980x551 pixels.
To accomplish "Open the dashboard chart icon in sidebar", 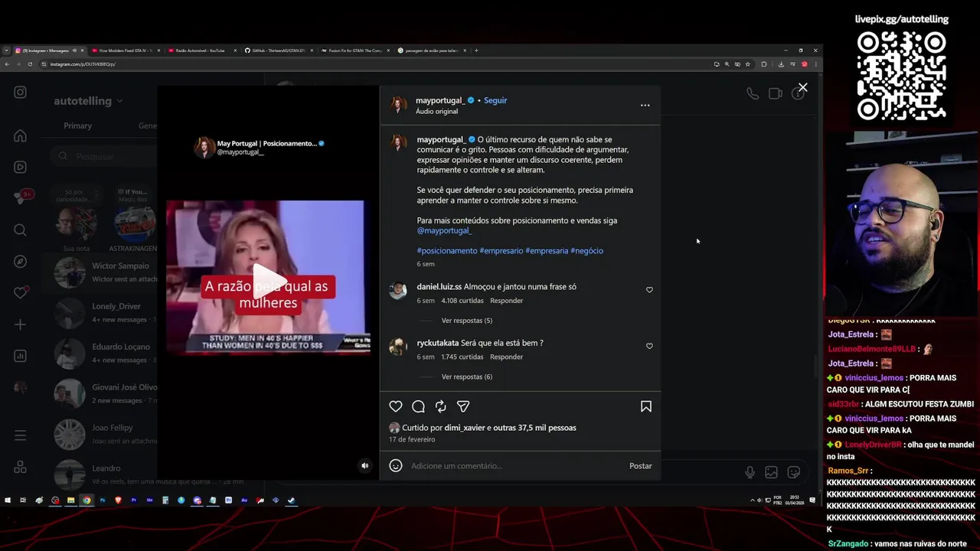I will pyautogui.click(x=21, y=356).
